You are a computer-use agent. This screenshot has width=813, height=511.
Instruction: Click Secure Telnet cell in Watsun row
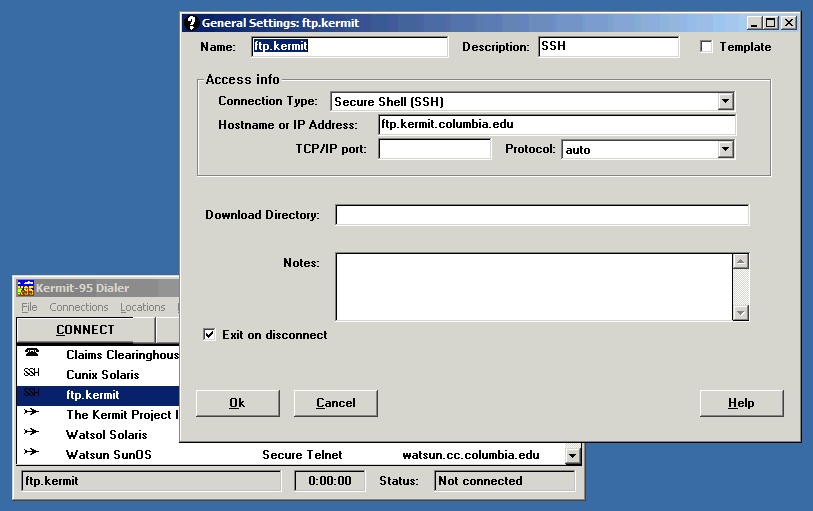pos(302,455)
